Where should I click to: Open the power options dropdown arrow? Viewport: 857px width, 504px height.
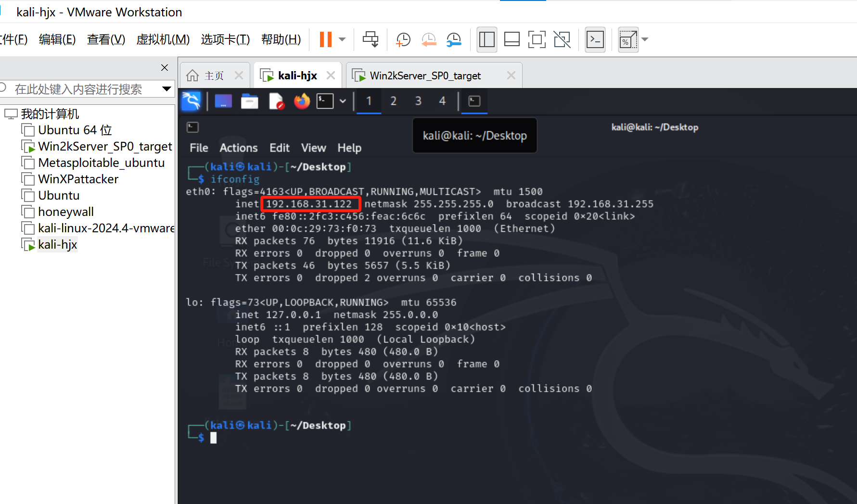coord(343,39)
